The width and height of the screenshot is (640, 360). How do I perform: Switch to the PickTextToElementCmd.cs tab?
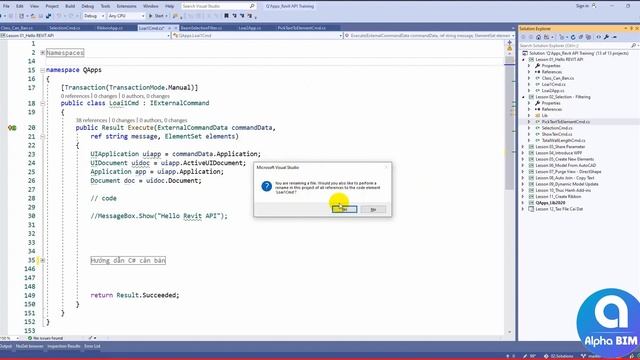pyautogui.click(x=302, y=28)
